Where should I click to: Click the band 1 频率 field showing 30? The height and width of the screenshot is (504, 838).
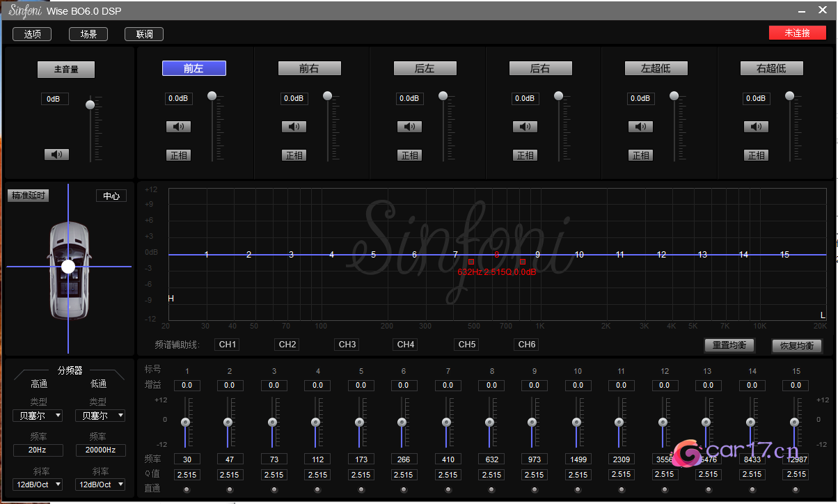click(187, 459)
